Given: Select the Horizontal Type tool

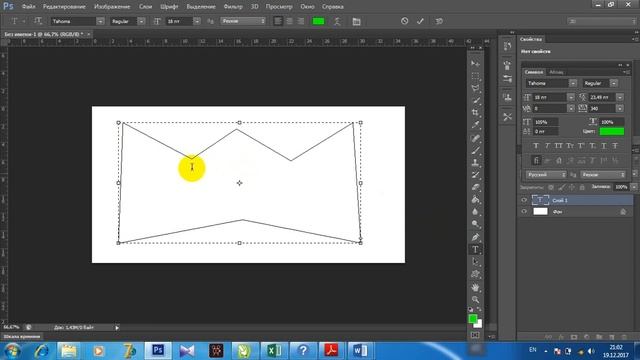Looking at the screenshot, I should click(x=475, y=249).
